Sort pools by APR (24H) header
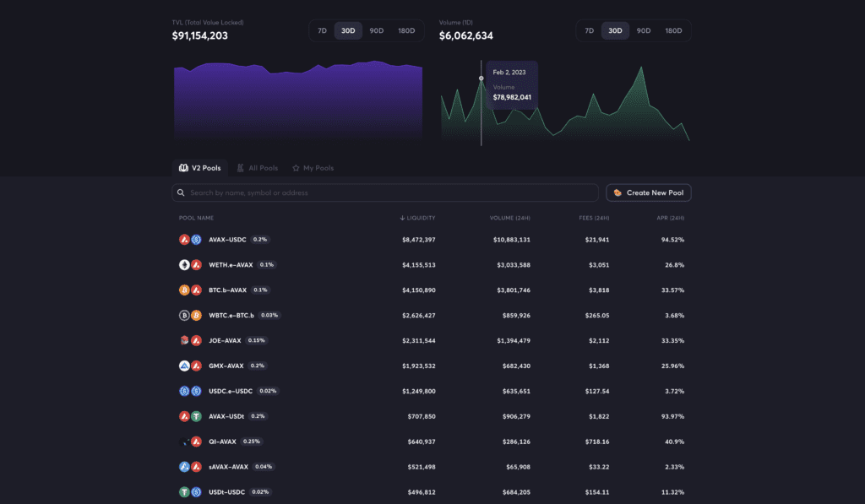The width and height of the screenshot is (865, 504). [670, 218]
